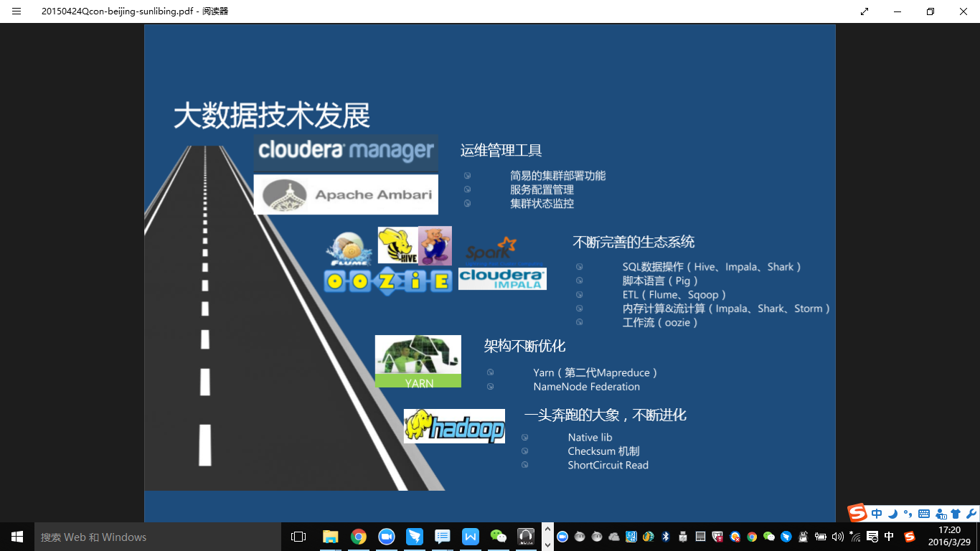The height and width of the screenshot is (551, 980).
Task: Check battery status tray icon
Action: pos(821,537)
